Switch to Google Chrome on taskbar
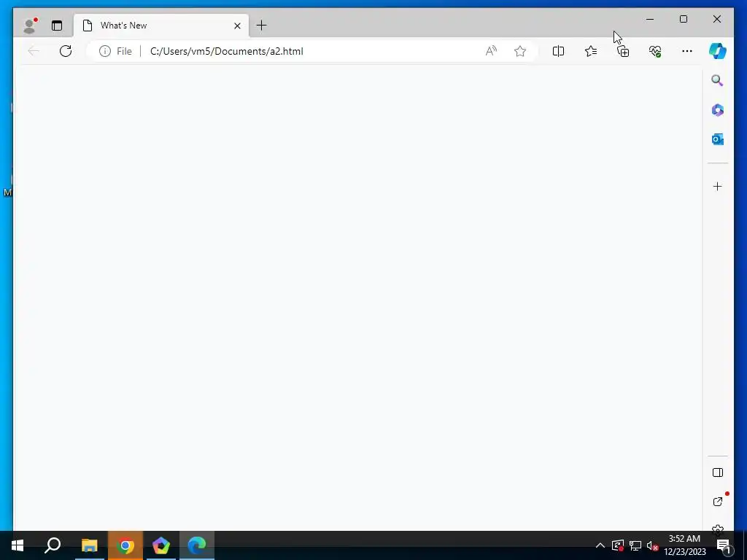Image resolution: width=747 pixels, height=560 pixels. click(125, 545)
